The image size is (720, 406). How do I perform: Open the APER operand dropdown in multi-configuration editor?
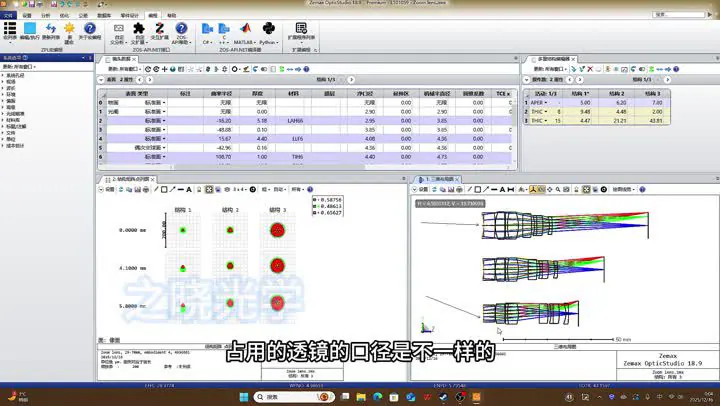[x=546, y=102]
